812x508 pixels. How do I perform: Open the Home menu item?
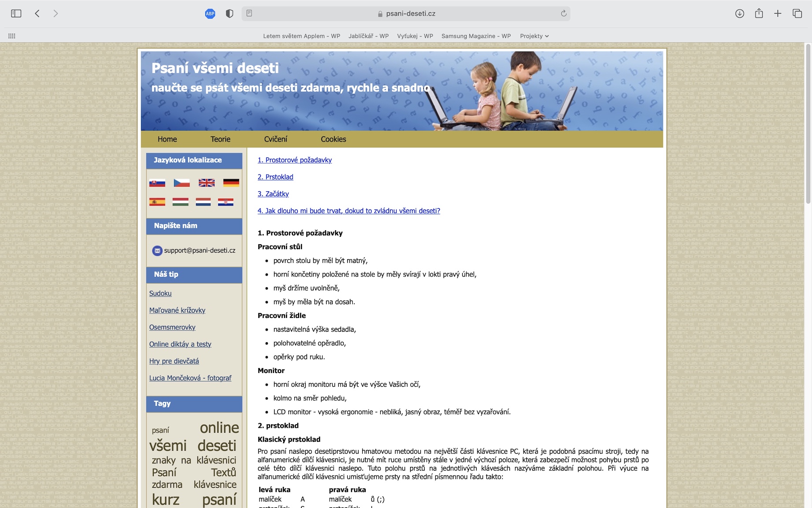(x=167, y=139)
